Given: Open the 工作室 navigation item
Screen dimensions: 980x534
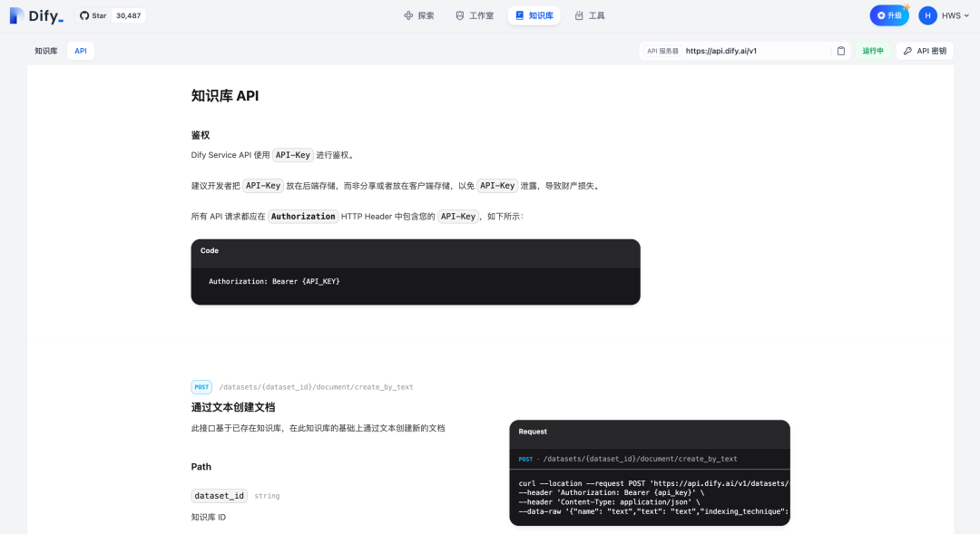Looking at the screenshot, I should 475,15.
